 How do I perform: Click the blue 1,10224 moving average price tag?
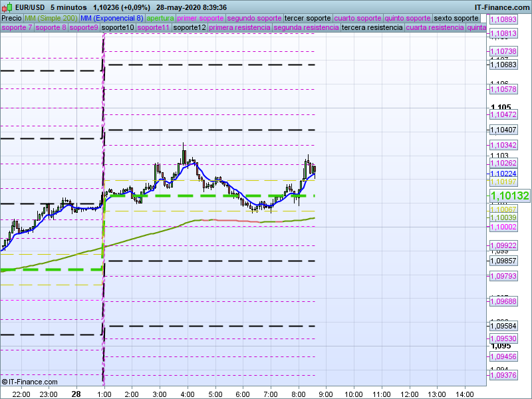[503, 173]
